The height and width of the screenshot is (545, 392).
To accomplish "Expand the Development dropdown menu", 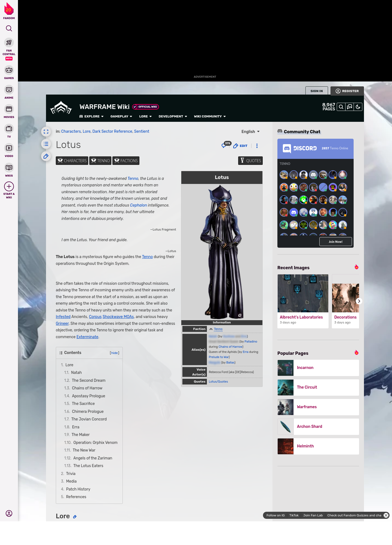I will (x=173, y=116).
